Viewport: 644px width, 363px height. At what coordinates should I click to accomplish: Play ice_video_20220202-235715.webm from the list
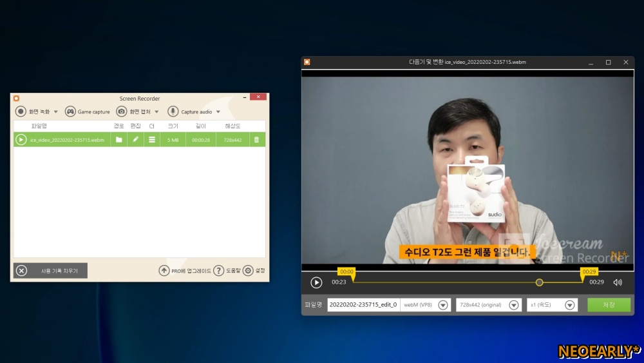point(21,140)
